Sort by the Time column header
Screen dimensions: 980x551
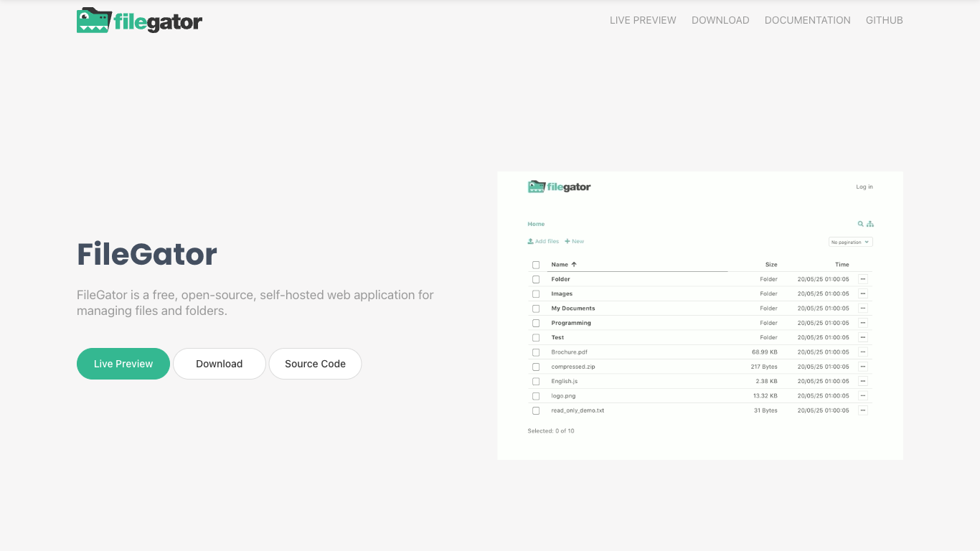[842, 265]
